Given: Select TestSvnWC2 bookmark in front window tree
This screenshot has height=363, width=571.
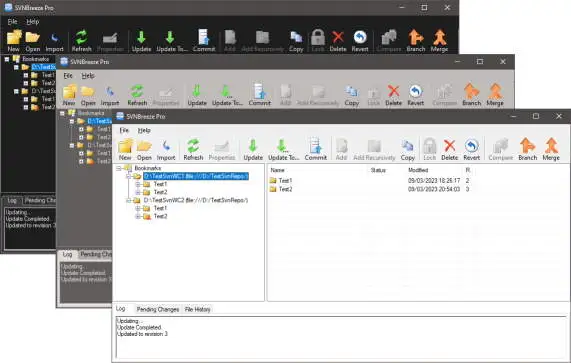Looking at the screenshot, I should point(196,200).
